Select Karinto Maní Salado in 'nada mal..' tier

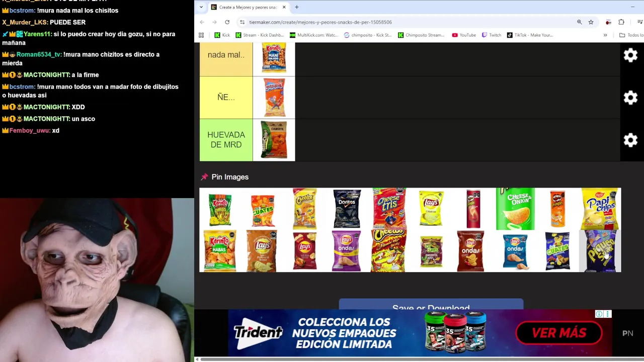tap(274, 58)
